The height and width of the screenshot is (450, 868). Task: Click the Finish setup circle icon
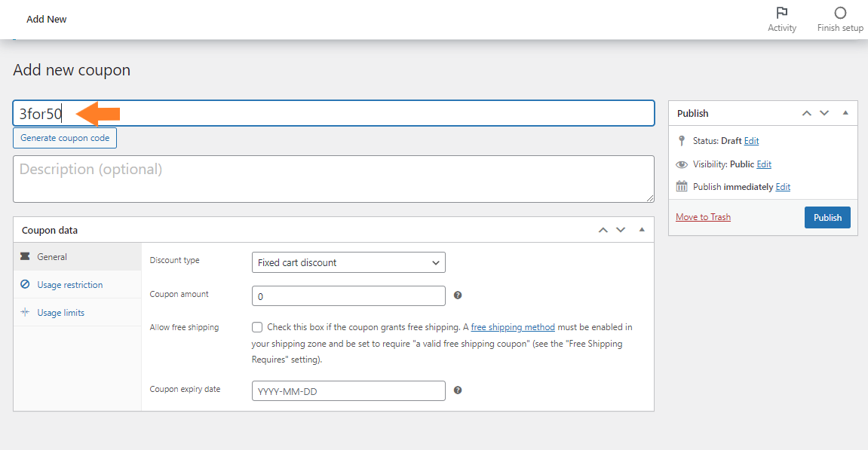tap(840, 13)
